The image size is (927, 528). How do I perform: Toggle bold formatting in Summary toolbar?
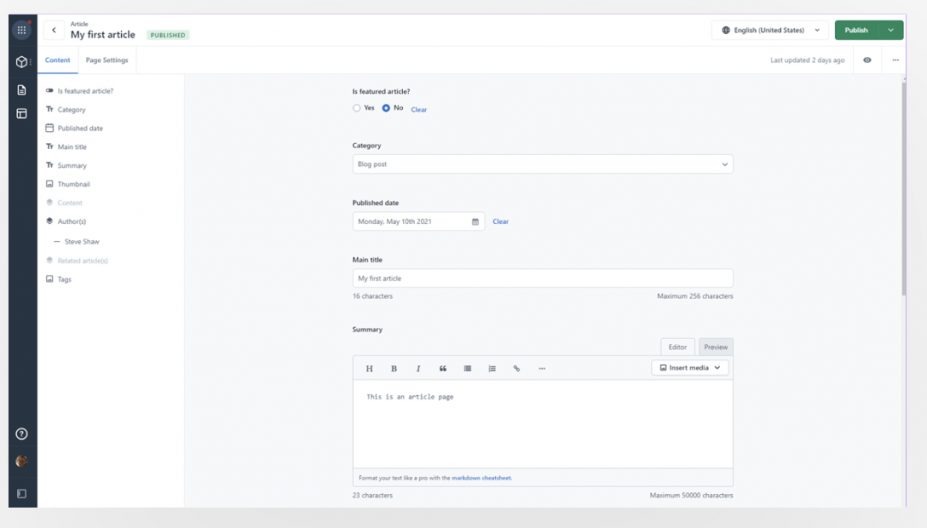(394, 368)
